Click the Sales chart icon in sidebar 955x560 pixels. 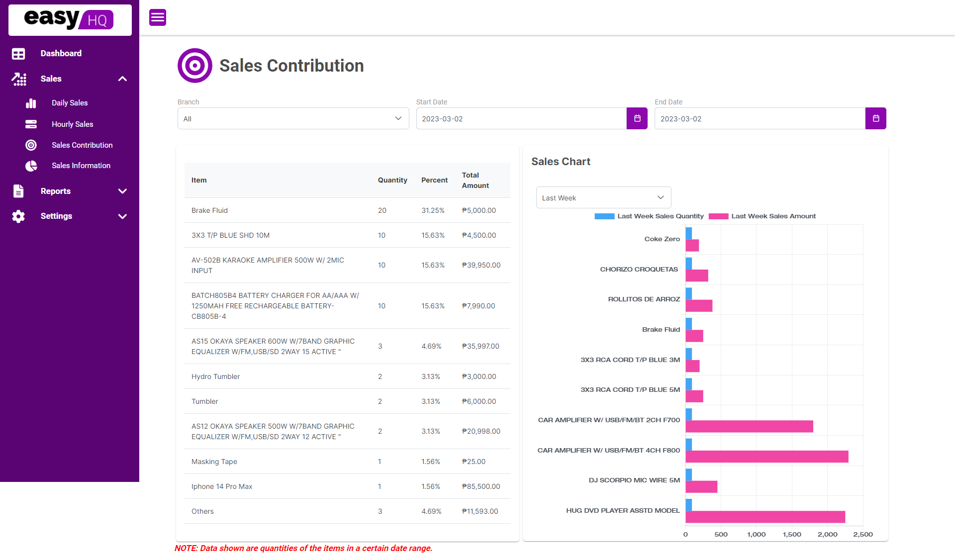[x=18, y=79]
